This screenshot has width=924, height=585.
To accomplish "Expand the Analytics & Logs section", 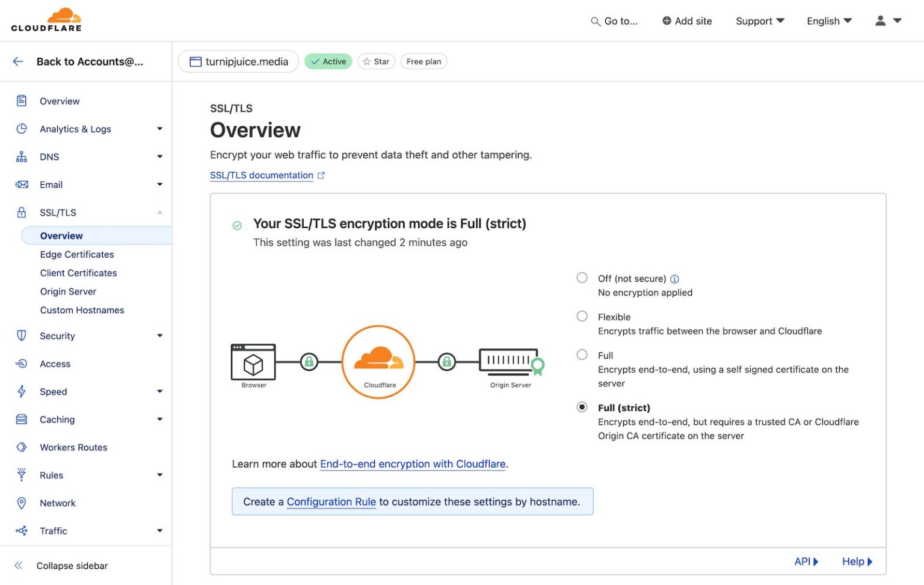I will click(x=159, y=129).
